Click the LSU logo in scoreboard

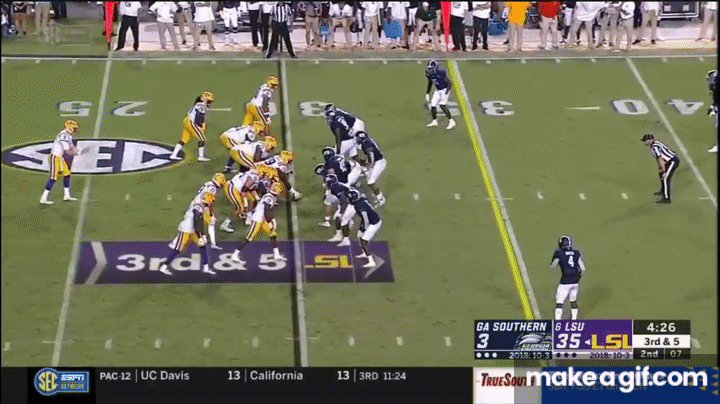[x=610, y=341]
